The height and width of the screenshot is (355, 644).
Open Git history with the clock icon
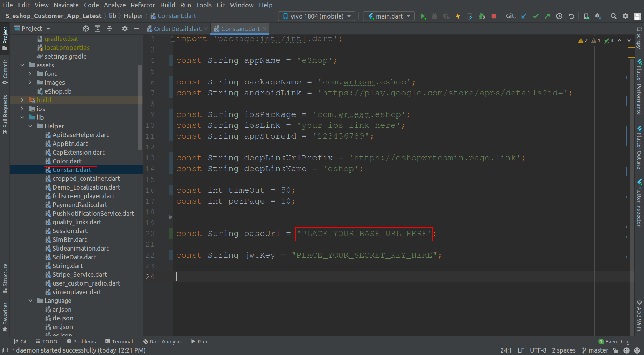tap(559, 16)
